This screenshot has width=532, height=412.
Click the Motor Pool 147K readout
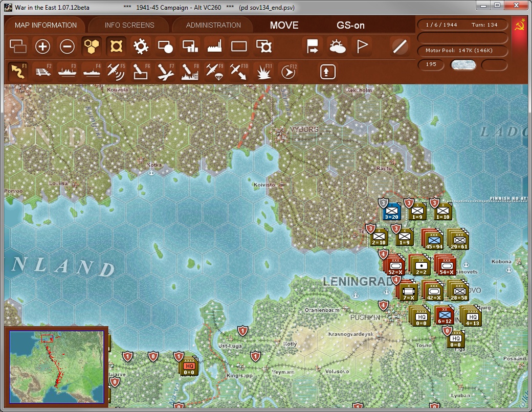click(x=462, y=51)
